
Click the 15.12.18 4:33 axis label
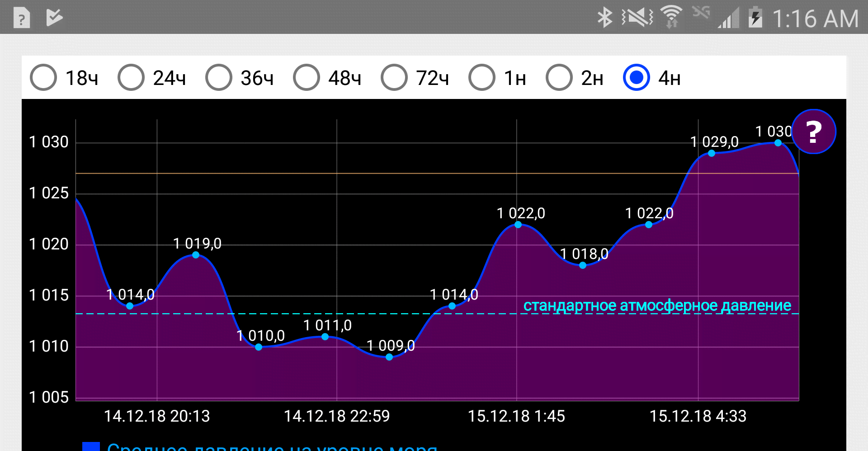click(698, 416)
